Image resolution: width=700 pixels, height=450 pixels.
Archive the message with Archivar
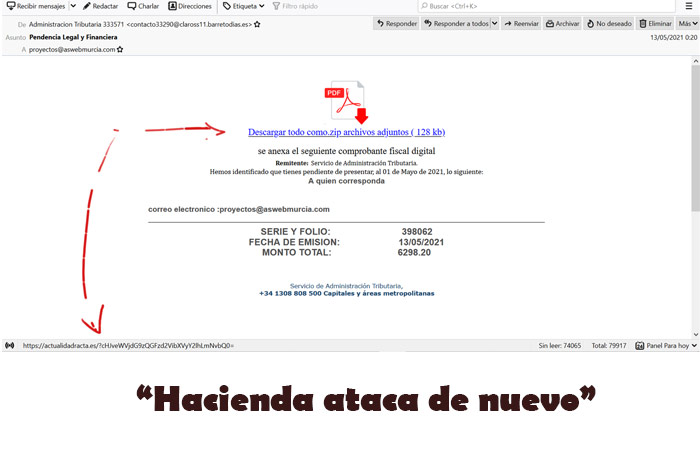tap(562, 23)
